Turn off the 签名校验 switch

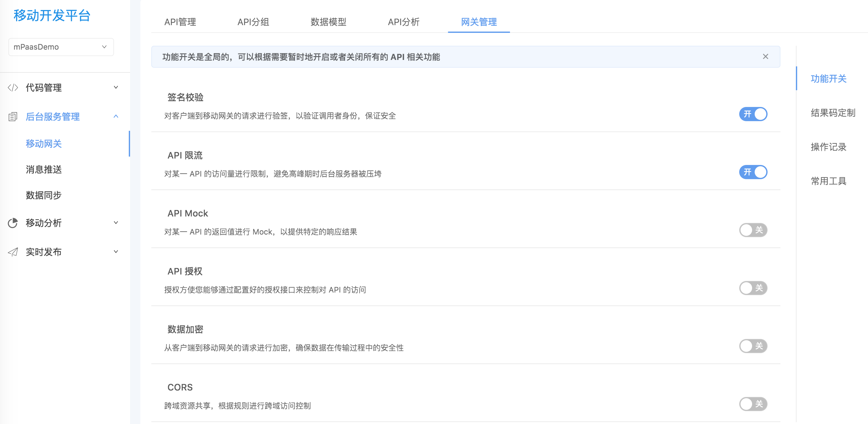coord(753,114)
